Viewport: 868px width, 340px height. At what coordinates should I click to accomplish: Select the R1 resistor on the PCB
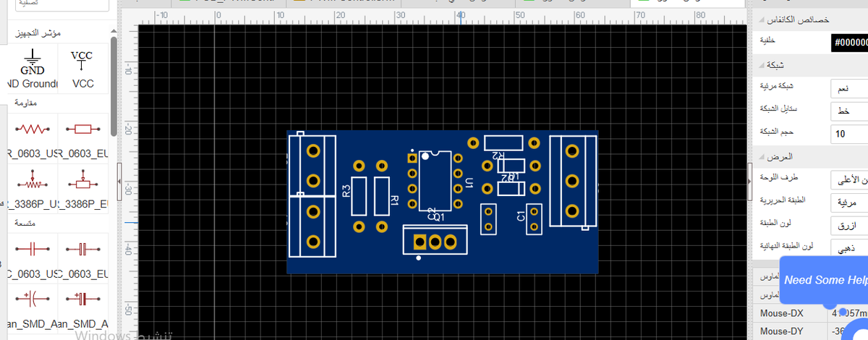coord(382,195)
